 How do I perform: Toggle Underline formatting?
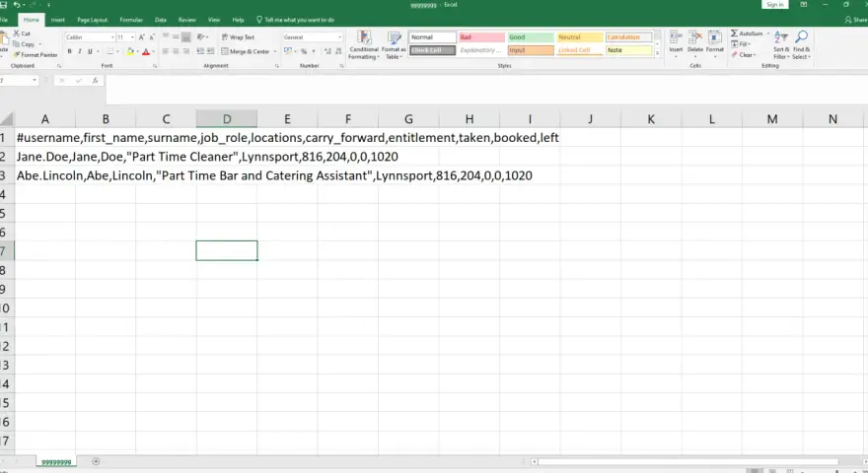click(x=90, y=51)
